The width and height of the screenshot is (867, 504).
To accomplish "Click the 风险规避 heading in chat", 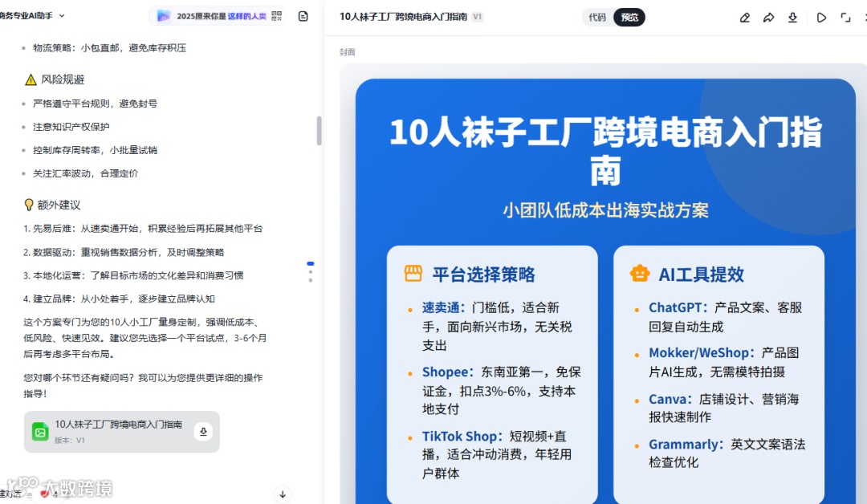I will [63, 79].
